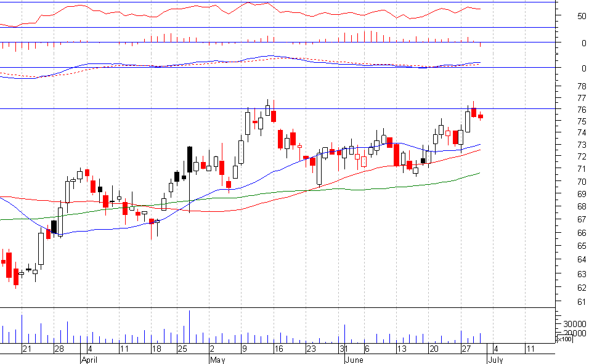Click the date label 2 above May
This screenshot has height=364, width=589.
coord(212,349)
